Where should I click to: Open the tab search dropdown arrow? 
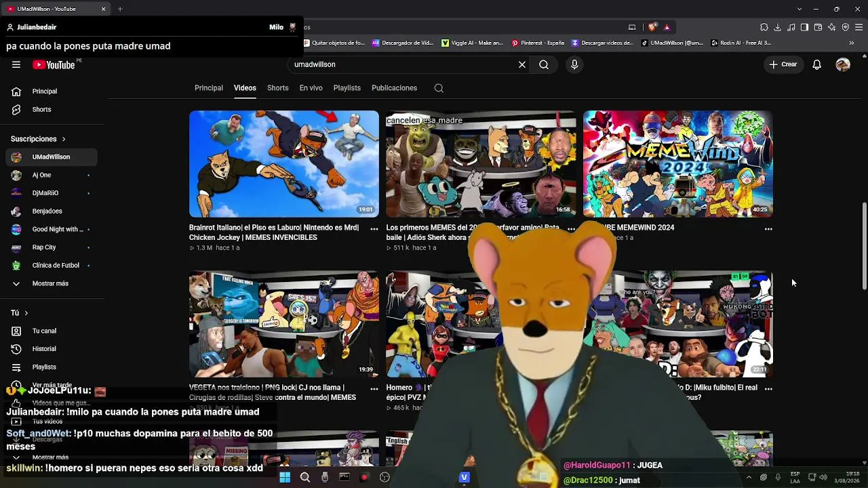[800, 9]
